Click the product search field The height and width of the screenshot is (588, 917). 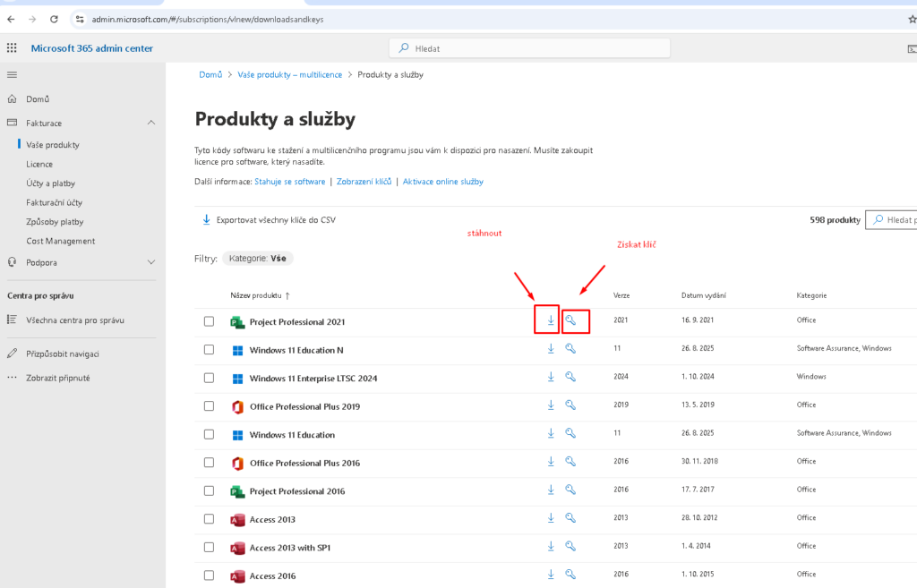pos(891,220)
